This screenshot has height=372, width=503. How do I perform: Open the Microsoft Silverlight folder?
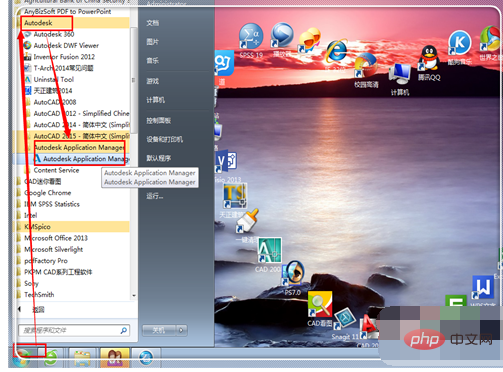(x=53, y=249)
